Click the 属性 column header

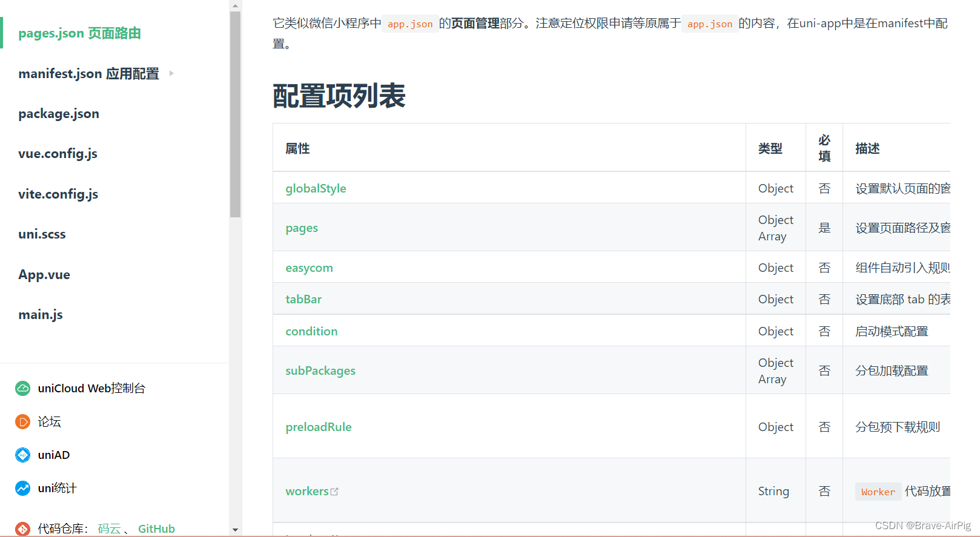click(297, 148)
